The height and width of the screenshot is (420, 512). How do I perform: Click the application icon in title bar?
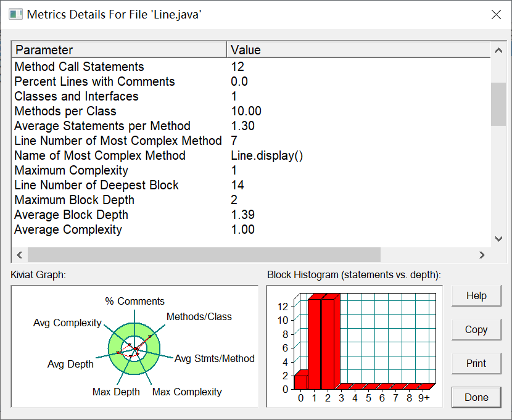pos(15,15)
